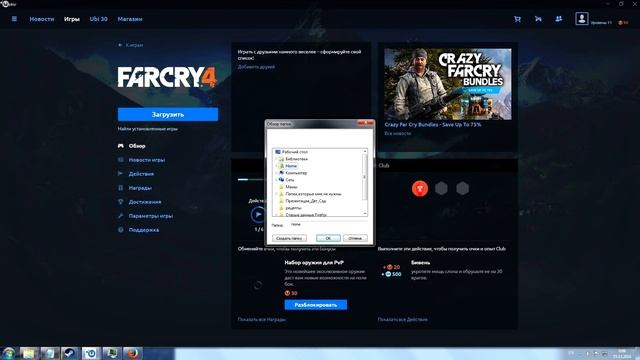The width and height of the screenshot is (640, 360).
Task: Open the friends list icon
Action: [558, 19]
